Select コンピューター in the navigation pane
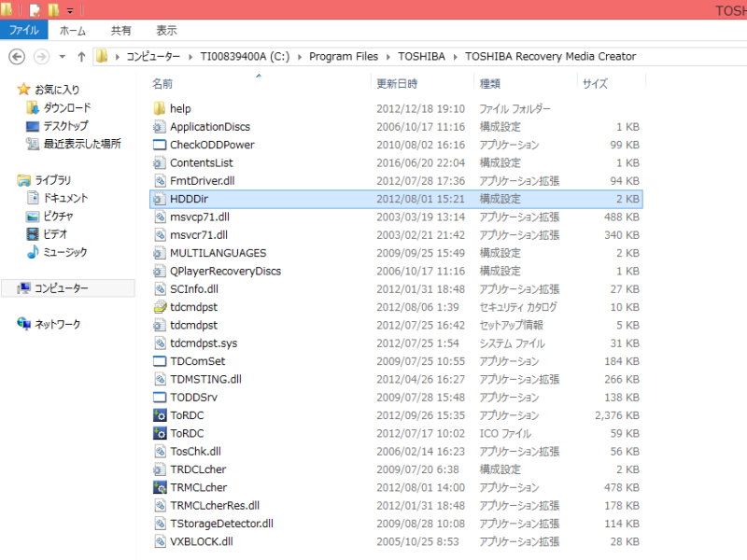Screen dimensions: 747x560 (x=61, y=288)
